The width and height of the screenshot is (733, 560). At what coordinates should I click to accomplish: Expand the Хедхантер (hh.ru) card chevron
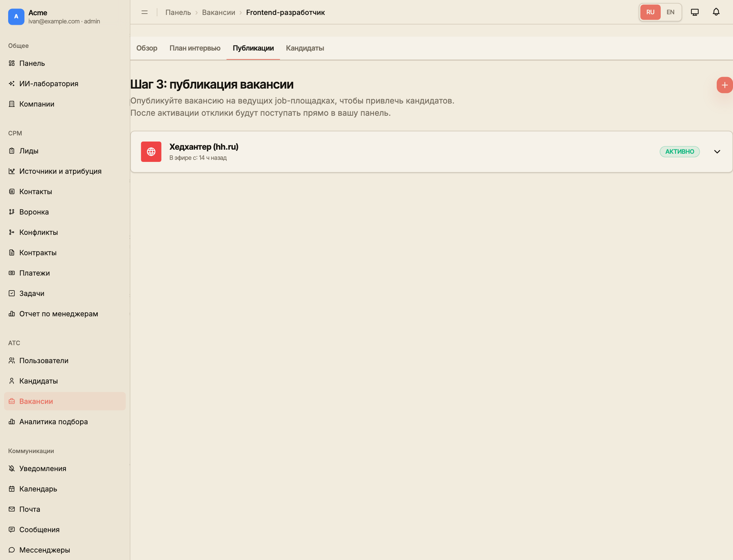(x=717, y=152)
